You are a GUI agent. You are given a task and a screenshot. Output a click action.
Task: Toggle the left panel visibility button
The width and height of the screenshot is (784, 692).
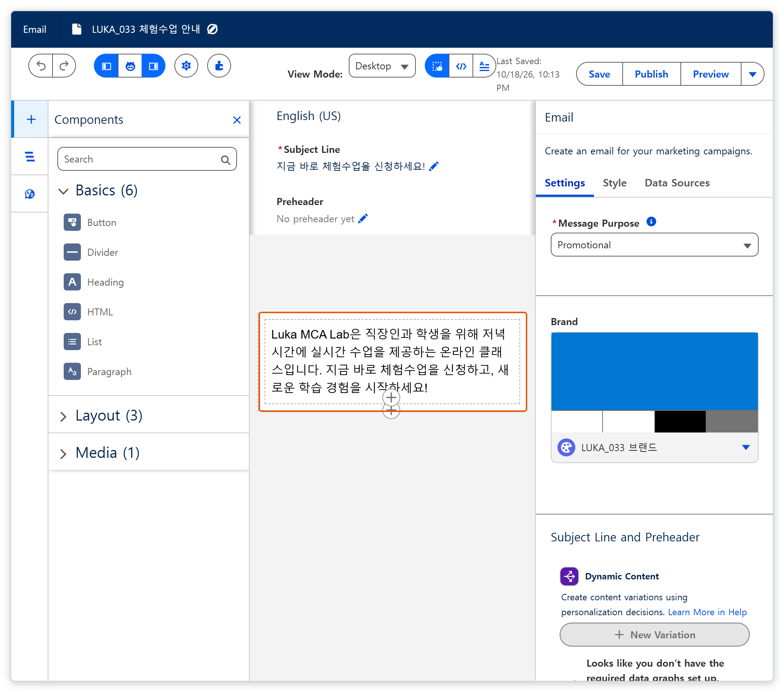tap(106, 66)
